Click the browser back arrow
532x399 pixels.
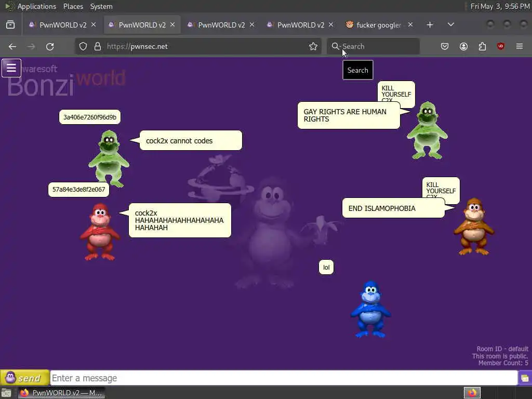[12, 46]
